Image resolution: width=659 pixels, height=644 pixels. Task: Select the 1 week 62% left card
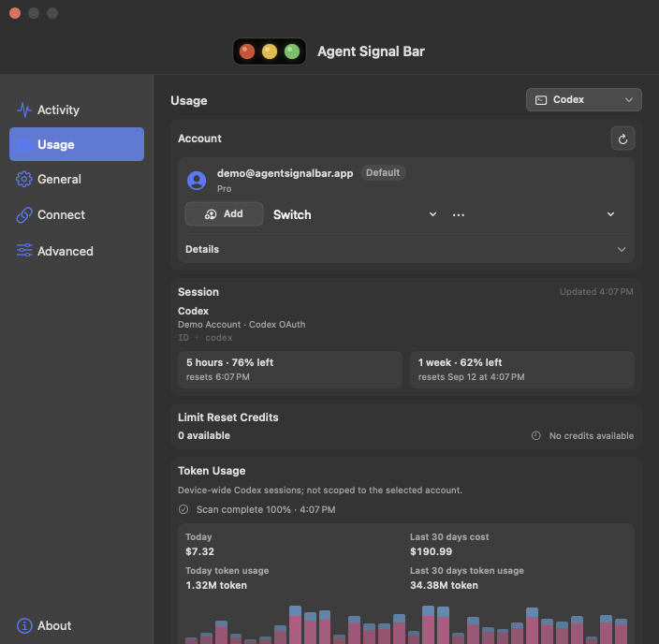pos(522,370)
